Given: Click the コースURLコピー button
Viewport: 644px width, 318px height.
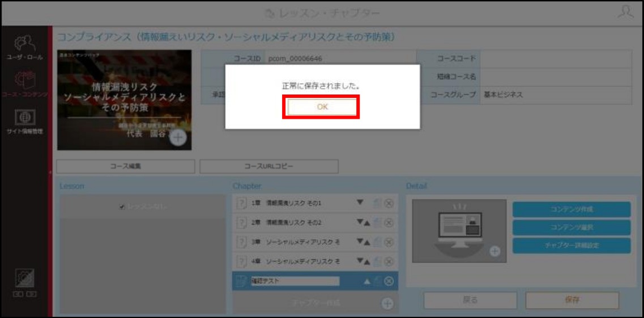Looking at the screenshot, I should (269, 166).
